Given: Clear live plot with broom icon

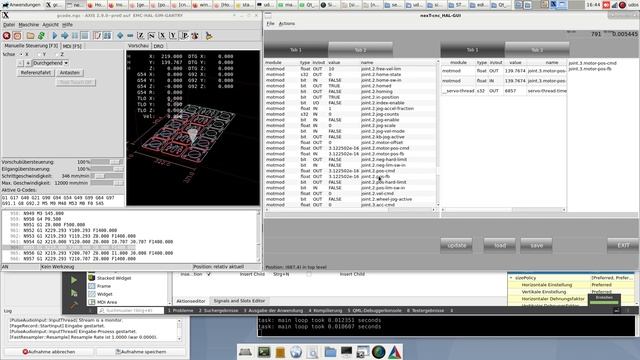Looking at the screenshot, I should 209,36.
